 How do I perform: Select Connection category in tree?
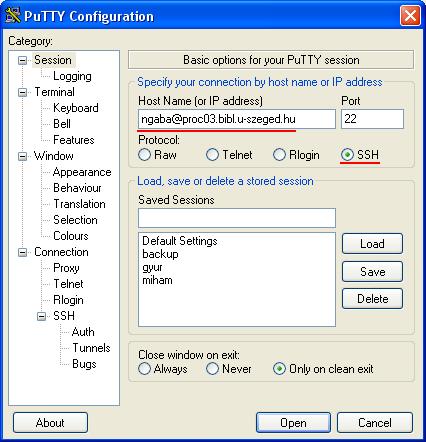pyautogui.click(x=61, y=252)
